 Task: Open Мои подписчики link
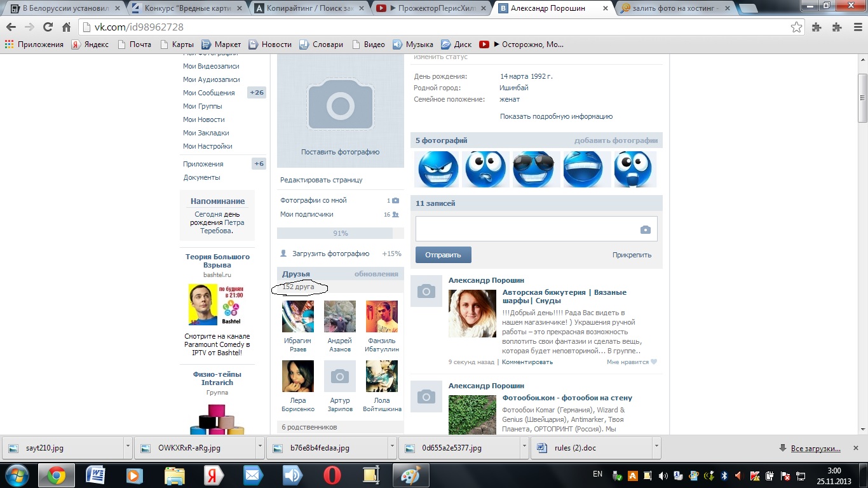click(x=306, y=214)
